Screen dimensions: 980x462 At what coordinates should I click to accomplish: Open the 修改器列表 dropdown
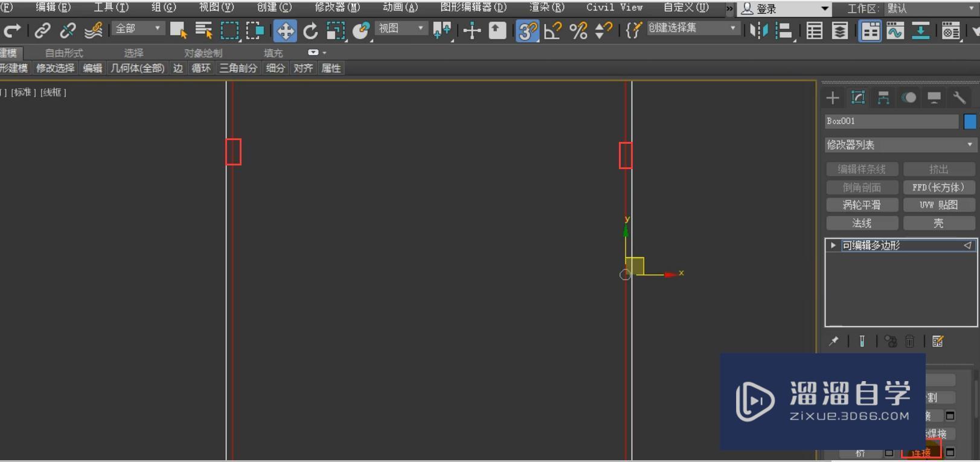pos(900,145)
